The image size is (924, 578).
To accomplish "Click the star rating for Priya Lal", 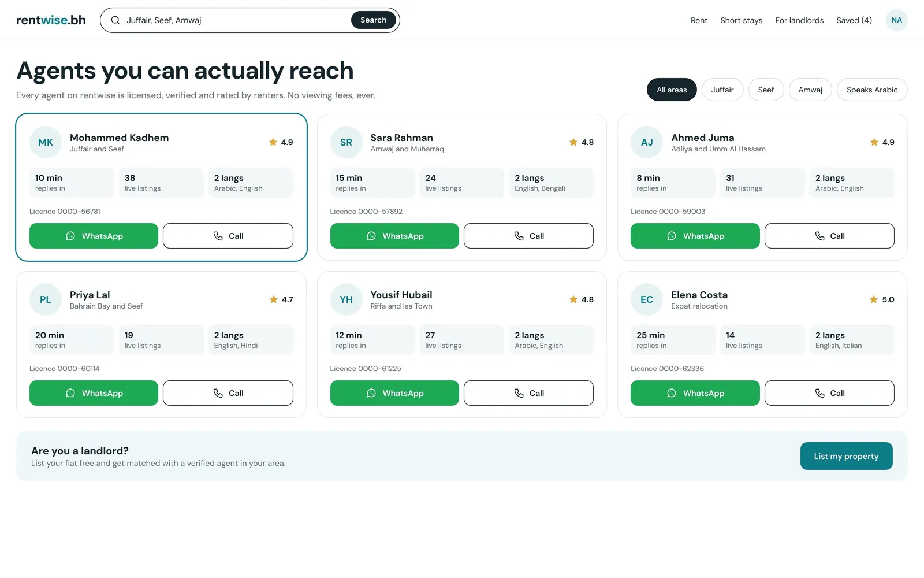I will [281, 299].
